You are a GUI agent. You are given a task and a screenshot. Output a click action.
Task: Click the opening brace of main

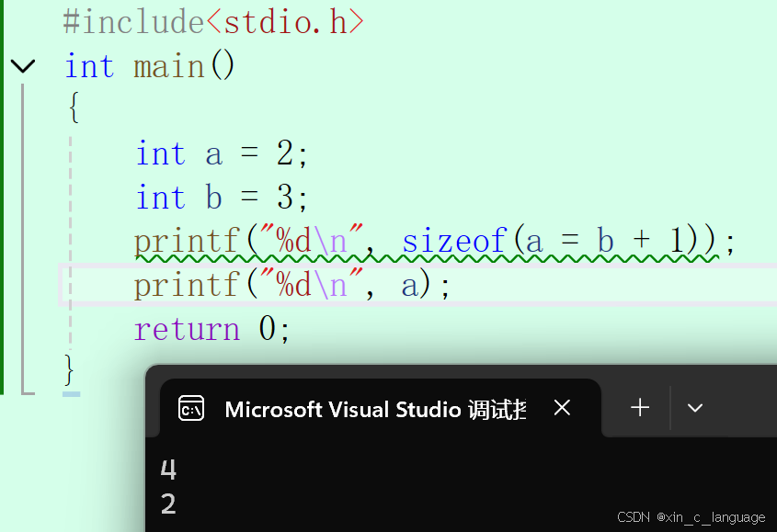pos(74,108)
